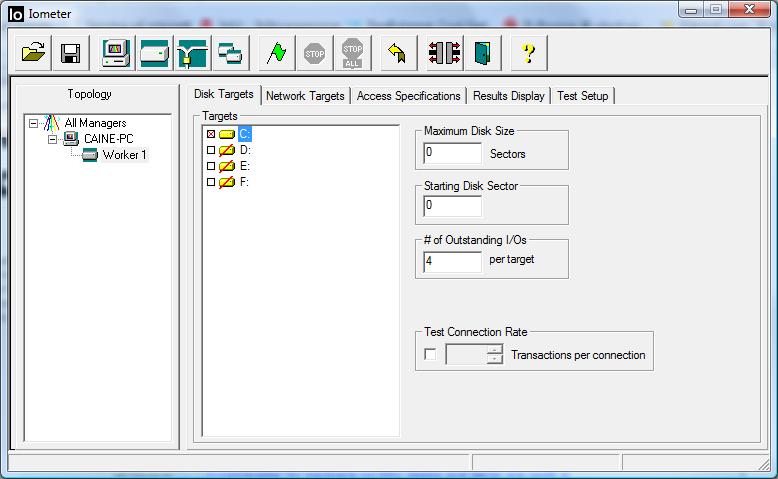
Task: Select All Managers in topology
Action: pos(95,123)
